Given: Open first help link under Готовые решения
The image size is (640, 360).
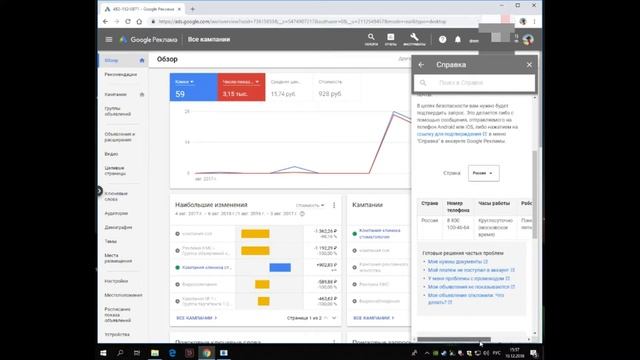Looking at the screenshot, I should tap(458, 262).
